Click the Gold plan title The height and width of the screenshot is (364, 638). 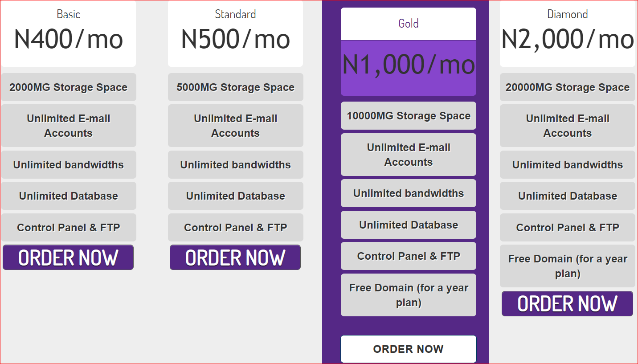408,23
